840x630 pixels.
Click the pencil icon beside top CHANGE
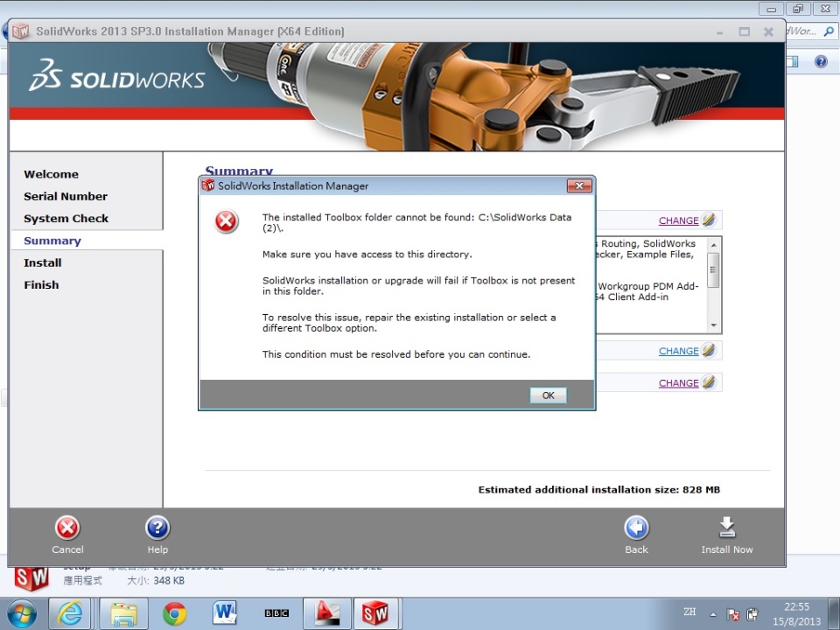coord(708,220)
